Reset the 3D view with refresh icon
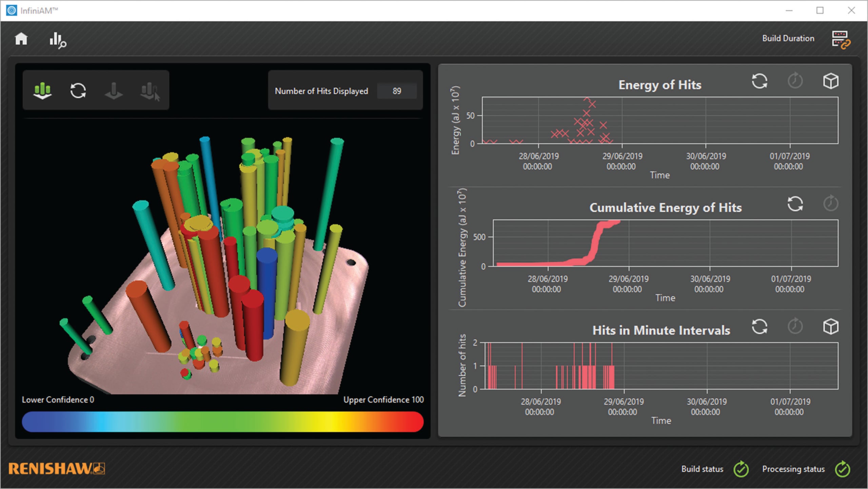 (78, 91)
